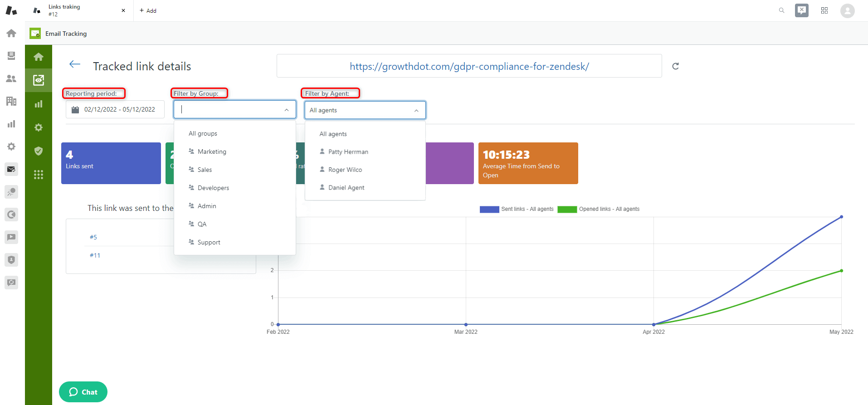The image size is (868, 405).
Task: Click the May 2022 sent links point
Action: [841, 217]
